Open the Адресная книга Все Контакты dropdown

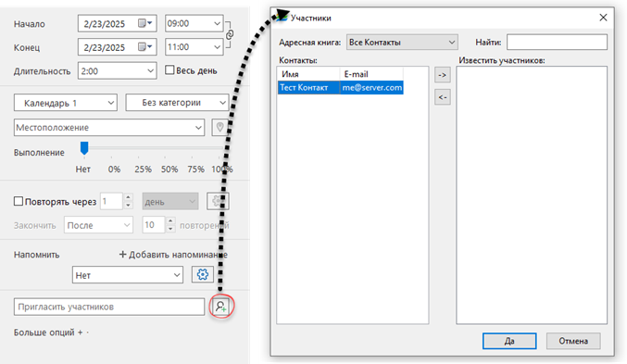pyautogui.click(x=402, y=42)
